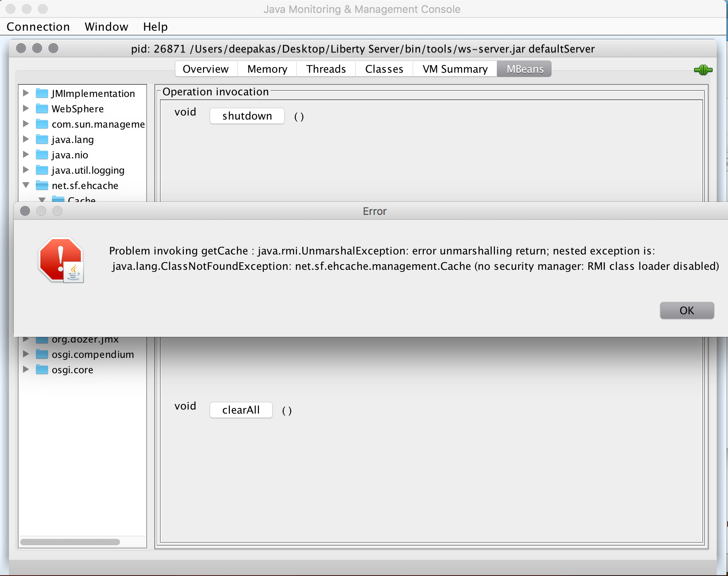This screenshot has width=728, height=576.
Task: Invoke the shutdown operation
Action: click(x=247, y=116)
